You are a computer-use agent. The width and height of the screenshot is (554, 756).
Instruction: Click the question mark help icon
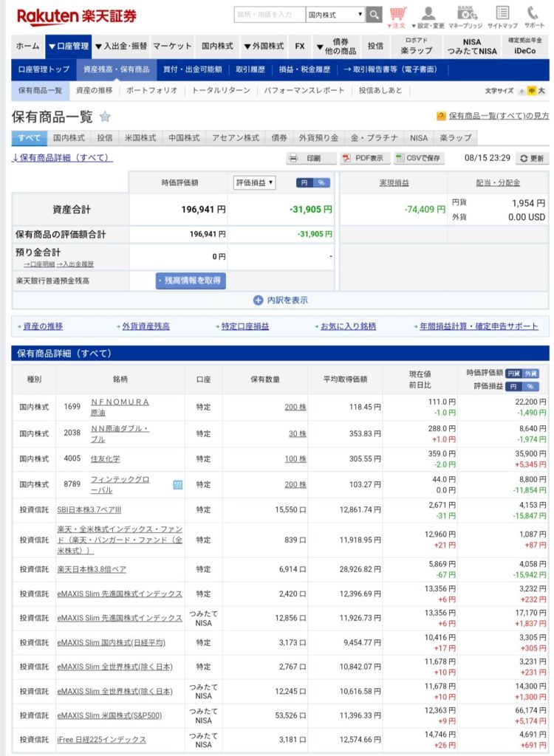point(441,116)
